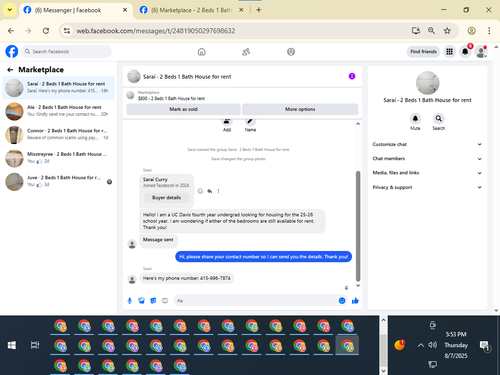Open the 5:53 PM clock calendar
This screenshot has height=375, width=500.
click(x=456, y=345)
